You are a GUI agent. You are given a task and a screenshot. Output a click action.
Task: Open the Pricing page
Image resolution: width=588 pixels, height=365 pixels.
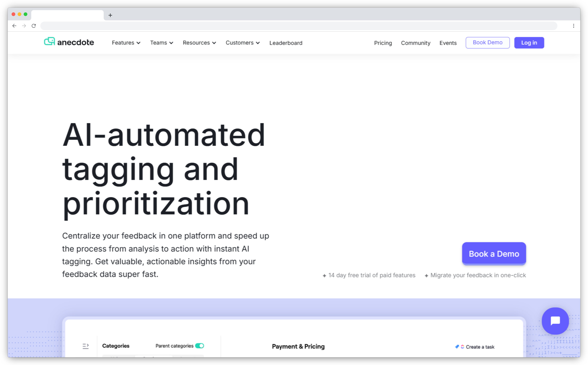[383, 43]
